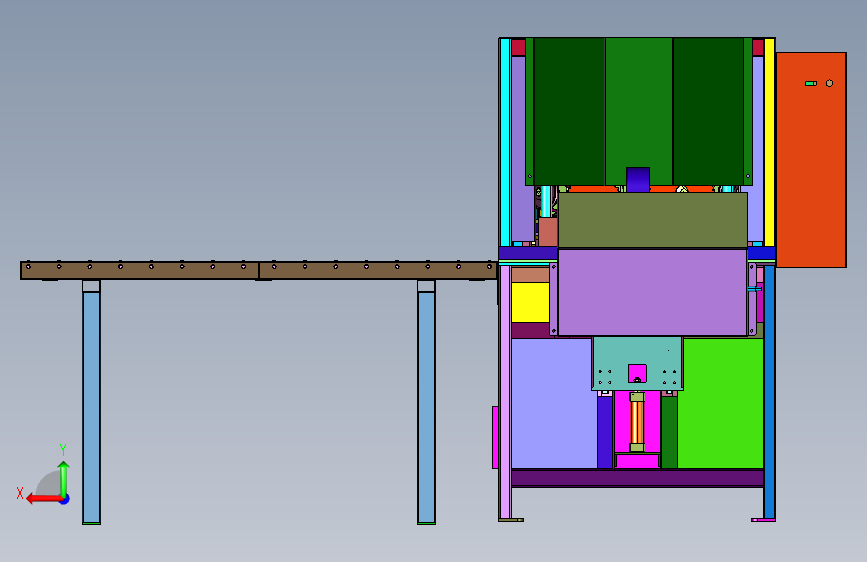This screenshot has height=562, width=867.
Task: Select the large purple front panel
Action: 653,292
